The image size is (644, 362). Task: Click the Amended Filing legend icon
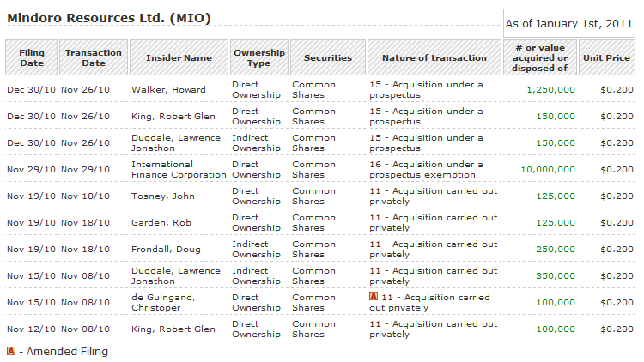[11, 351]
